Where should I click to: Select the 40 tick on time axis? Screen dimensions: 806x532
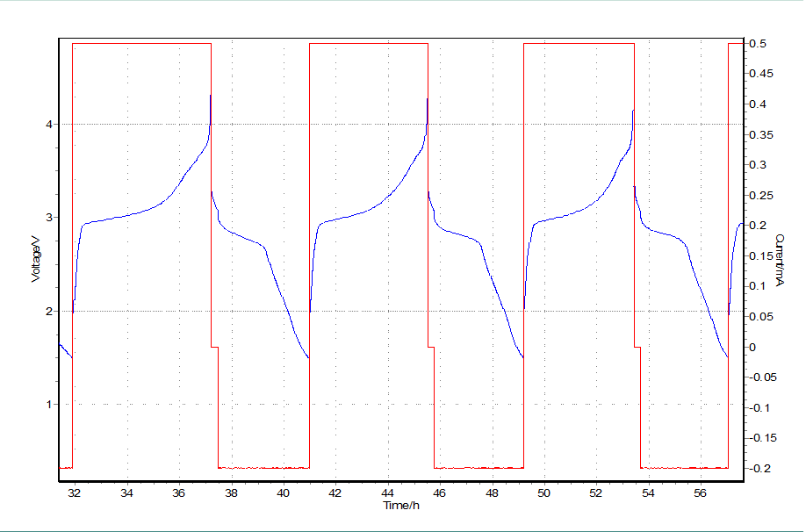(x=284, y=493)
